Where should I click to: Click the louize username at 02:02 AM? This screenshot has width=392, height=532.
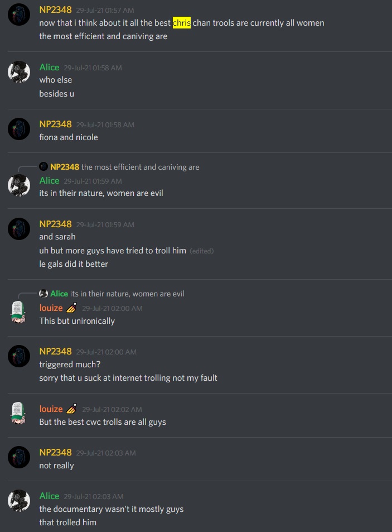[x=51, y=409]
